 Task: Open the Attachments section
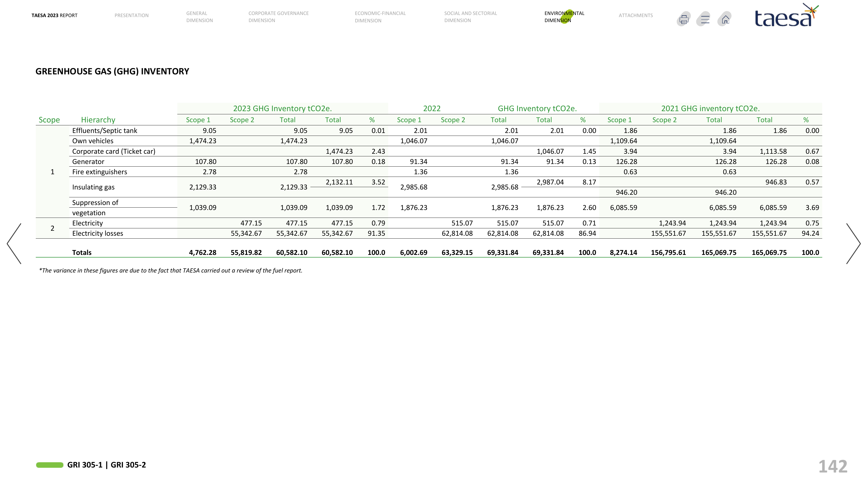coord(635,16)
